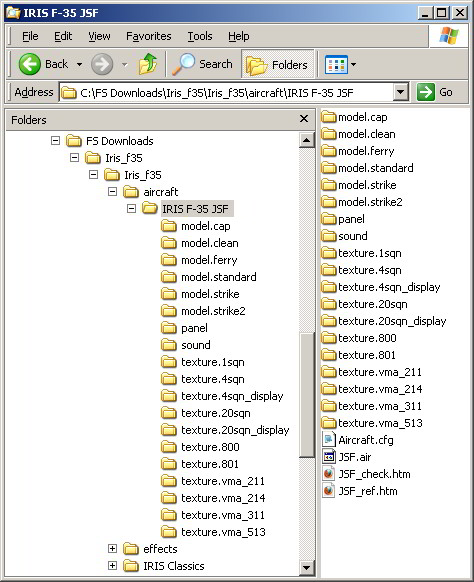This screenshot has width=474, height=582.
Task: Select model.strike2 folder icon in file list
Action: 328,202
